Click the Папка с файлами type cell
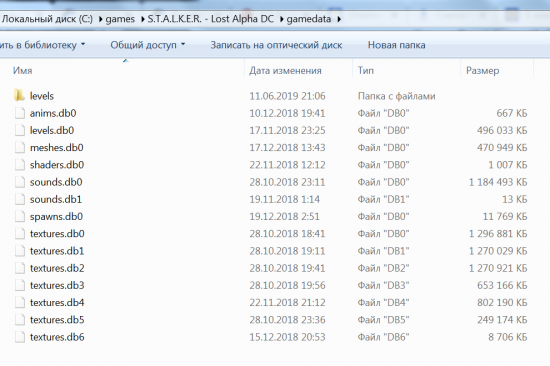 (x=396, y=96)
